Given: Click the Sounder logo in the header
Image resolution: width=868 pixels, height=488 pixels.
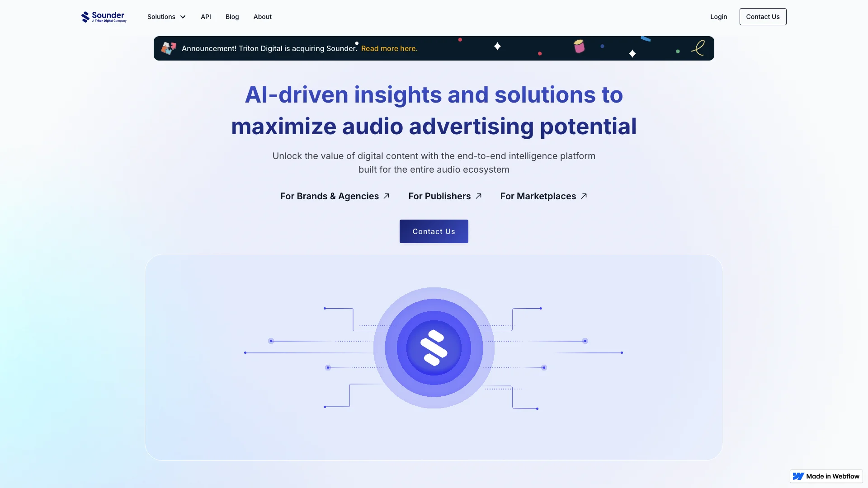Looking at the screenshot, I should 103,16.
